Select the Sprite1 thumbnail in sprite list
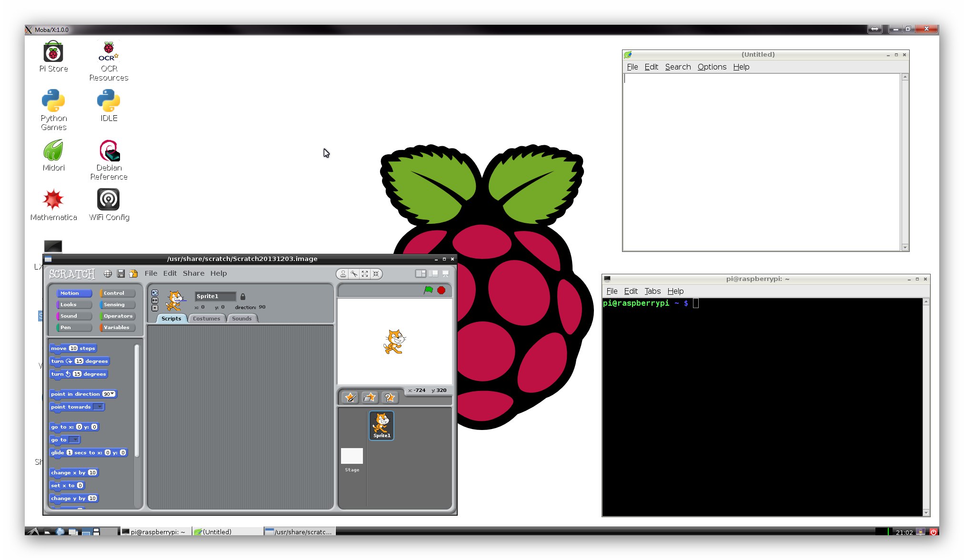964x560 pixels. point(382,426)
